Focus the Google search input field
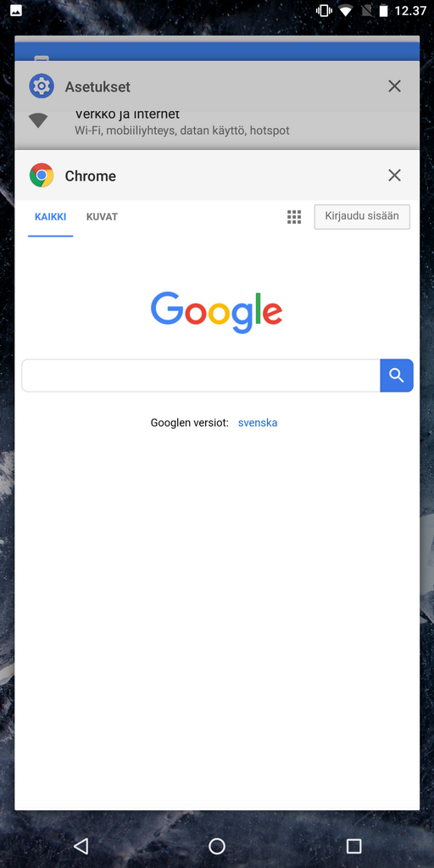434x868 pixels. [x=201, y=376]
